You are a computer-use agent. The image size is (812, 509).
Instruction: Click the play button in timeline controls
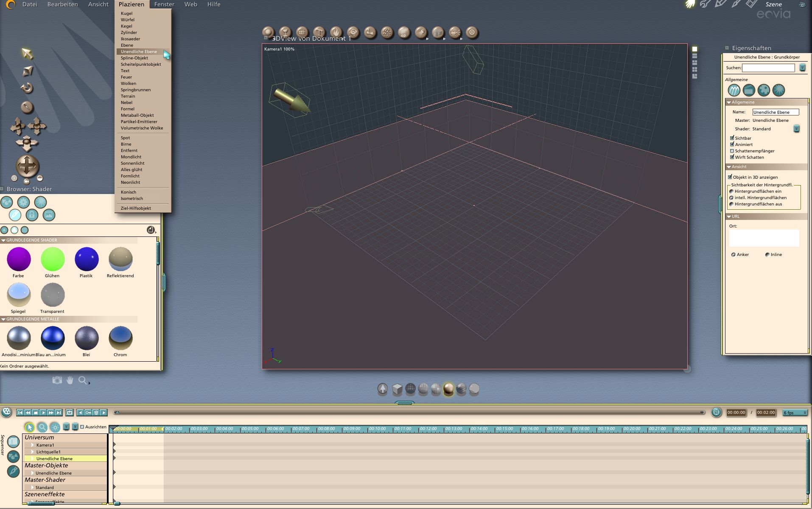tap(43, 412)
